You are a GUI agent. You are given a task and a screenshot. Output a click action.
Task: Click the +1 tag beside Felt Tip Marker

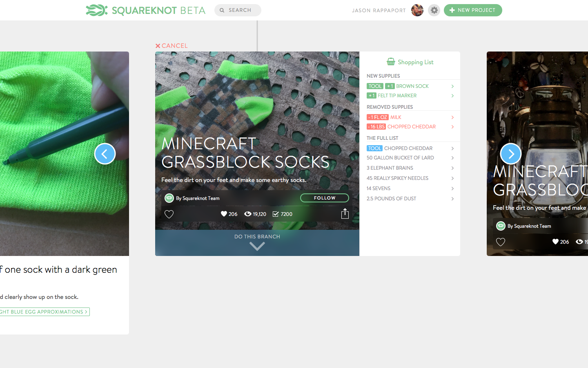(x=372, y=96)
